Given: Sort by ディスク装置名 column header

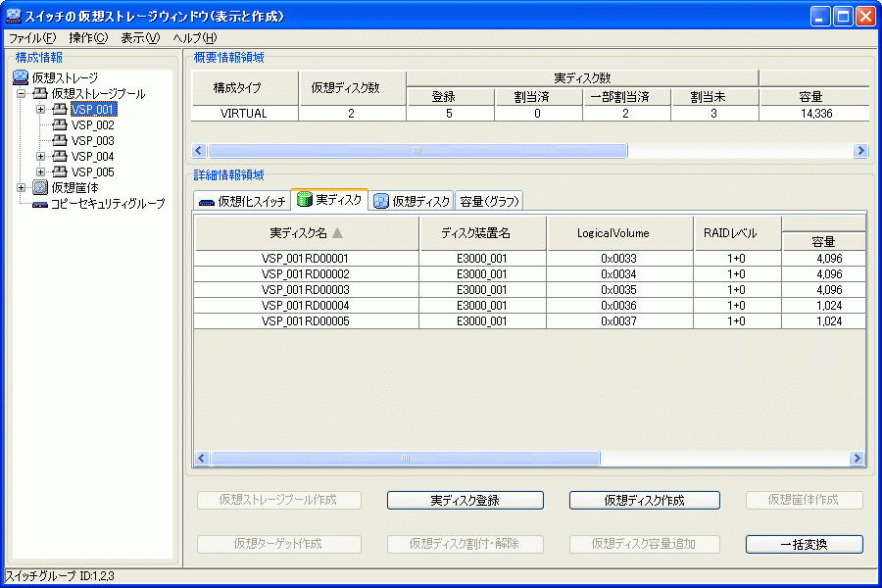Looking at the screenshot, I should coord(482,233).
